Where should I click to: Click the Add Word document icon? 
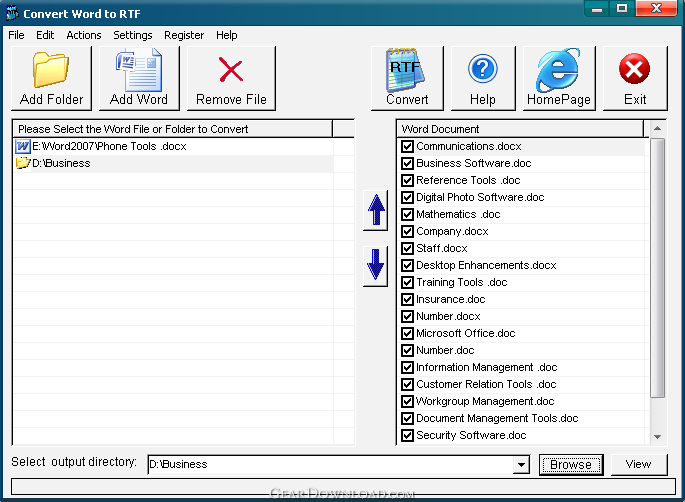pos(139,70)
